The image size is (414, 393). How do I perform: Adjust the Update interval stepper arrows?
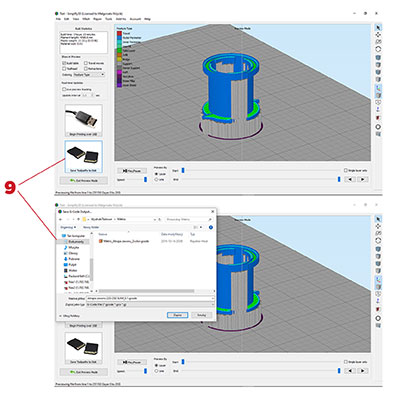[92, 95]
